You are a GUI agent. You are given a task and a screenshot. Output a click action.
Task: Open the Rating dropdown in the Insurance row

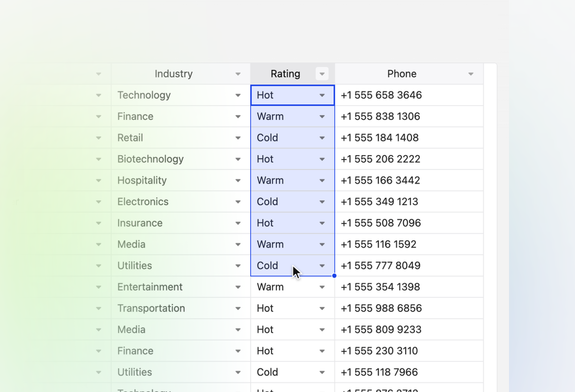322,223
